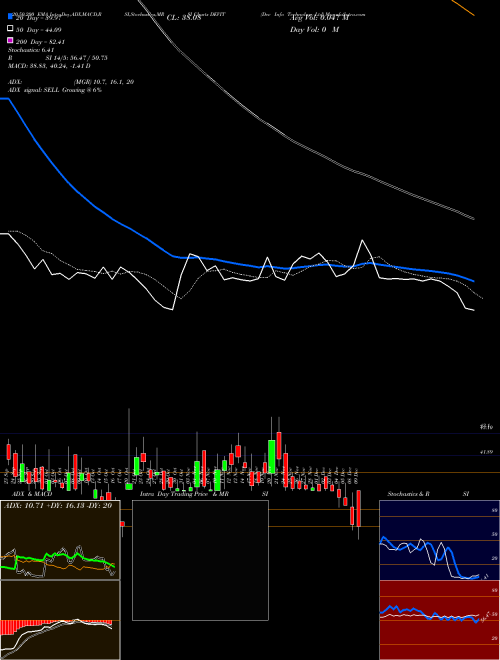The width and height of the screenshot is (500, 660).
Task: Click the MGR ADX values '10.7, 16.1, 20'
Action: coord(104,82)
